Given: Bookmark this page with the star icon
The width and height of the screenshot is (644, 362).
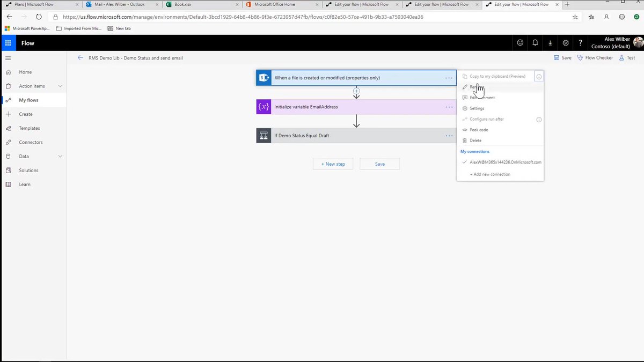Looking at the screenshot, I should (575, 17).
